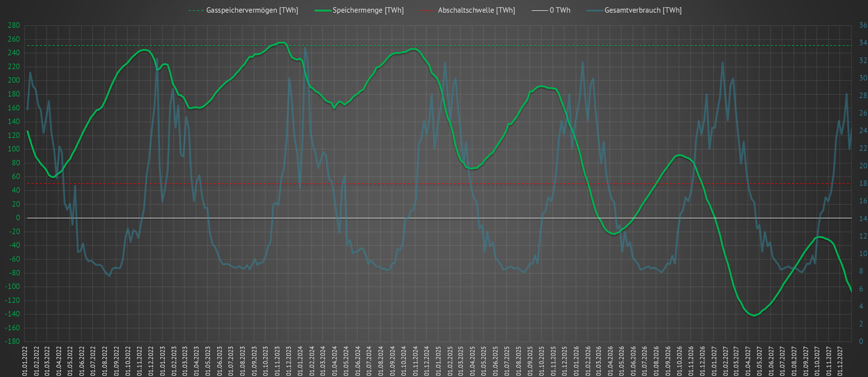Image resolution: width=868 pixels, height=377 pixels.
Task: Hide Gesamtverbrauch [TWh] series via legend text
Action: coord(643,10)
